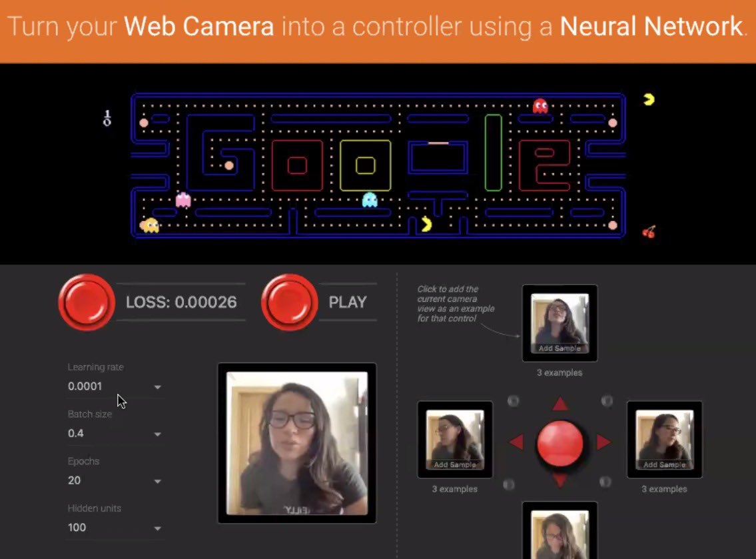Click the "Web Camera" text in the banner
756x559 pixels.
coord(198,26)
